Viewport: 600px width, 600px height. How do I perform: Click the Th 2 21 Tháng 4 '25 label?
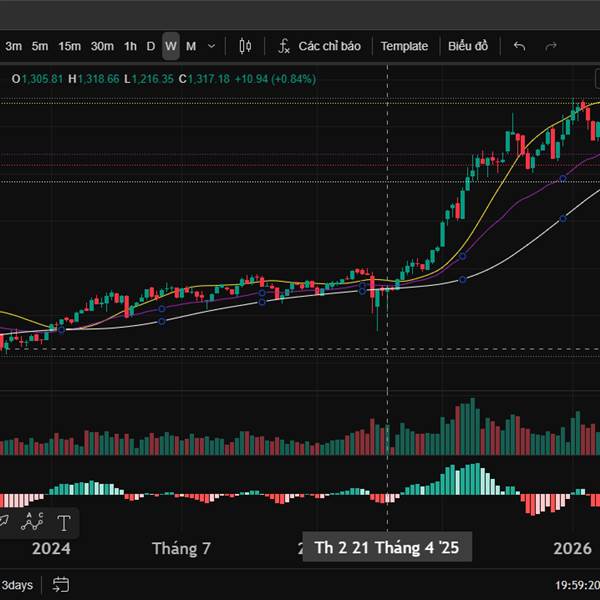tap(387, 547)
